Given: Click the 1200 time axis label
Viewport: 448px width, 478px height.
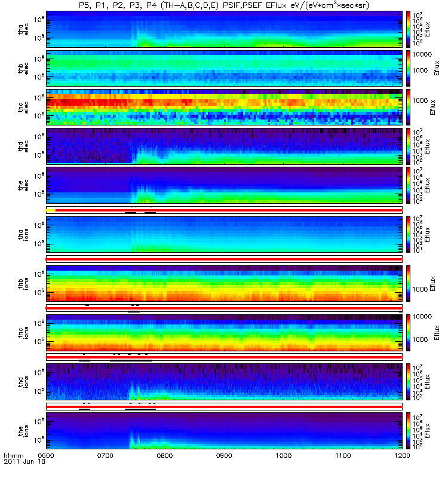Looking at the screenshot, I should [402, 455].
